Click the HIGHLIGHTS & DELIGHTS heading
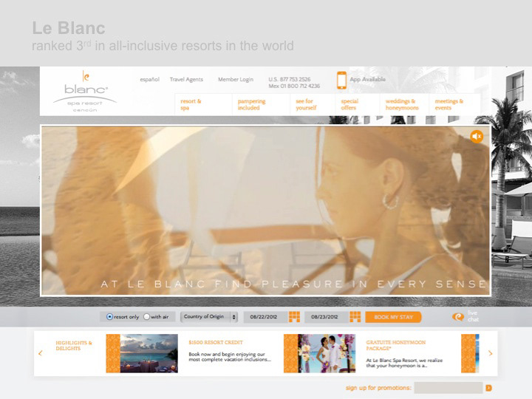Screen dimensions: 532x399 (74, 346)
